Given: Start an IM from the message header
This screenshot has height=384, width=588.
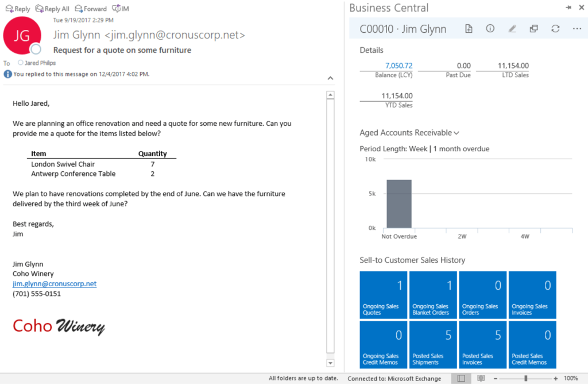Looking at the screenshot, I should click(x=118, y=8).
